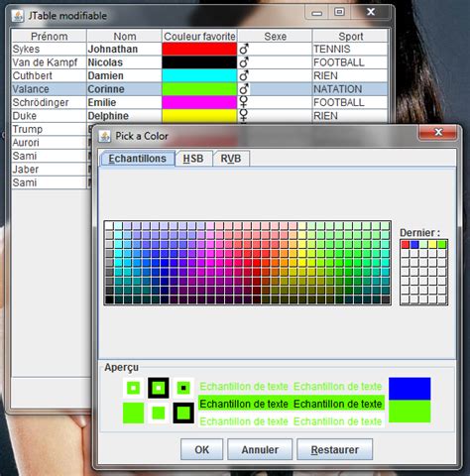Select the red swatch in Dernier recent colors
Screen dimensions: 470x476
pyautogui.click(x=405, y=245)
